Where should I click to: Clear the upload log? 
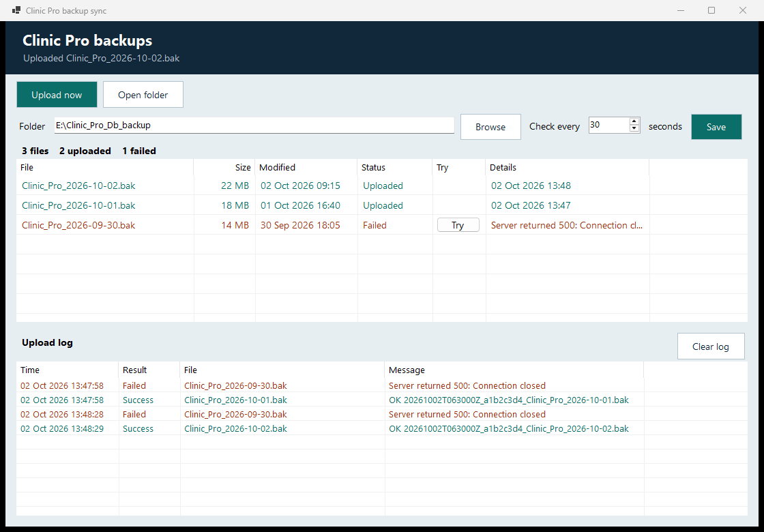(x=711, y=346)
